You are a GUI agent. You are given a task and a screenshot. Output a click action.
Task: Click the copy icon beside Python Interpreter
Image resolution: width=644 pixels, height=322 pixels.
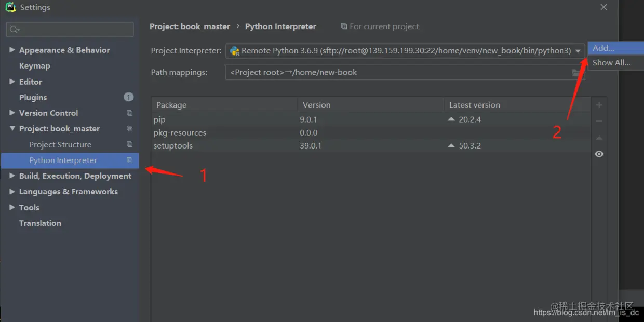(x=129, y=160)
